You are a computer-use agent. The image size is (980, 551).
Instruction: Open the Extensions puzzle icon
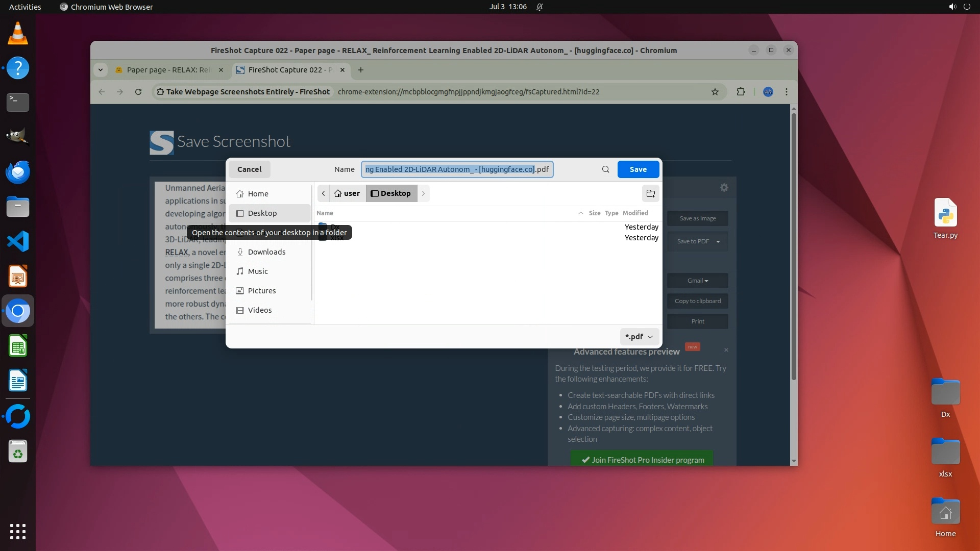click(741, 92)
